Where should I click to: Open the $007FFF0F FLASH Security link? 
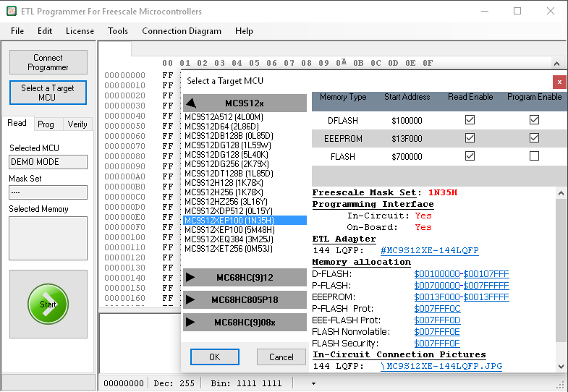coord(437,344)
